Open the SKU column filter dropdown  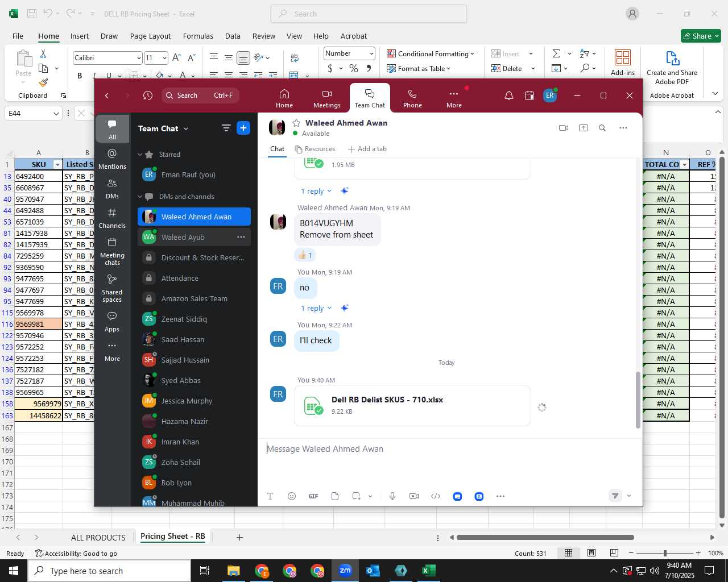pyautogui.click(x=57, y=165)
